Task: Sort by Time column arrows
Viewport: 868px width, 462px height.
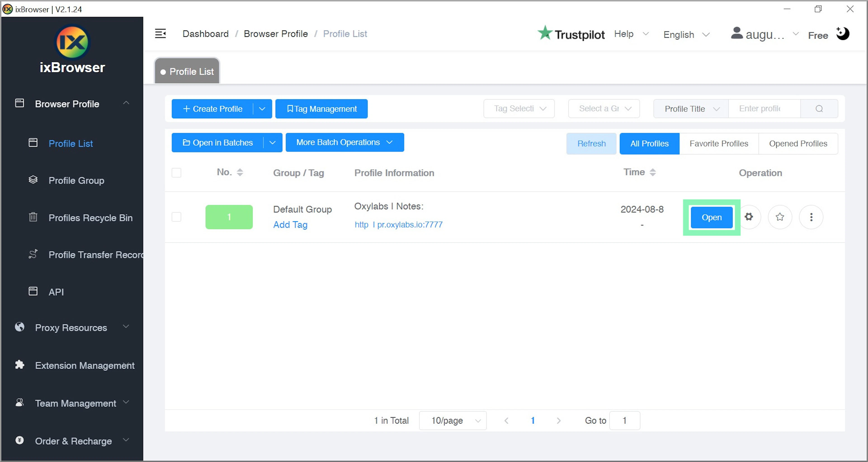Action: 653,172
